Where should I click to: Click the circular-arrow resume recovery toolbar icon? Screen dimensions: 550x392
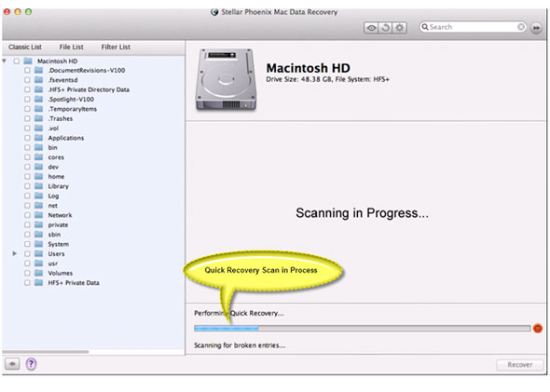point(386,28)
